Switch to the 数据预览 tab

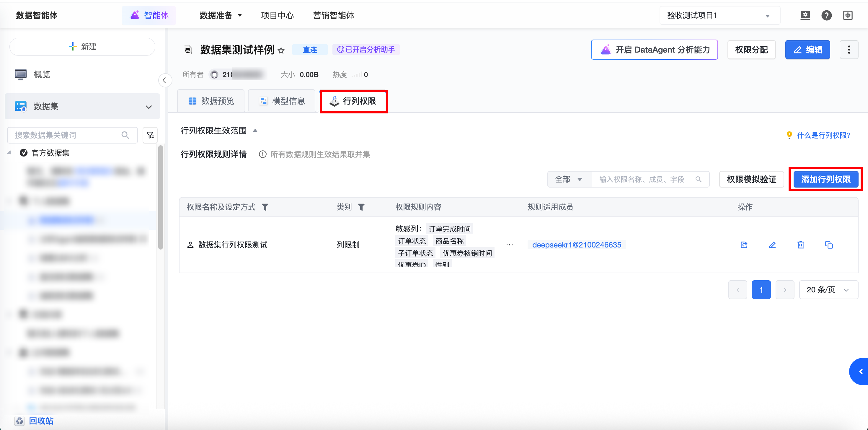(211, 101)
